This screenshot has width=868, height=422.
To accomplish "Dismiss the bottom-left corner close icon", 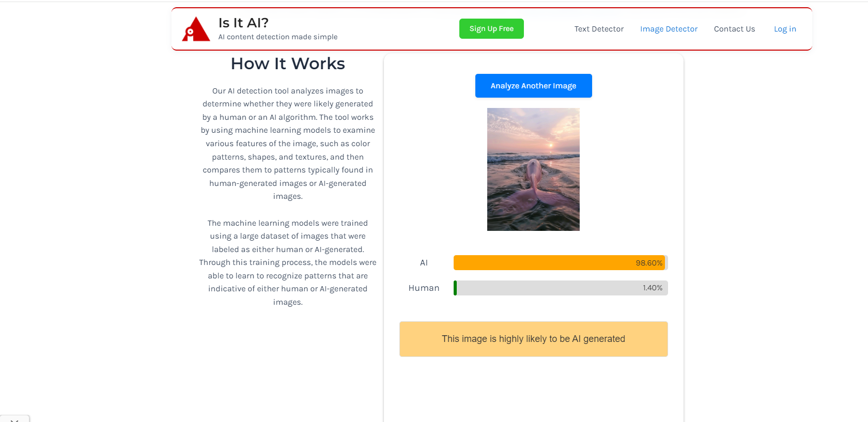I will pyautogui.click(x=14, y=420).
